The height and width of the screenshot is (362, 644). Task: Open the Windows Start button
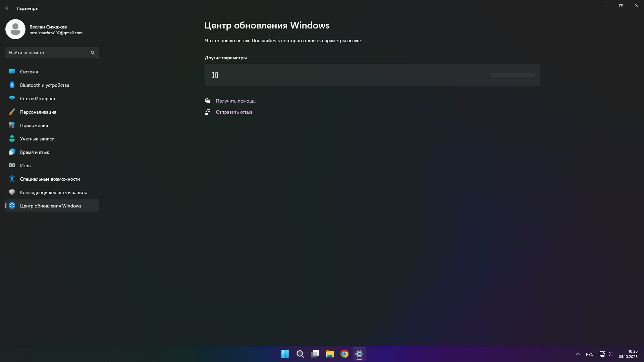click(285, 354)
